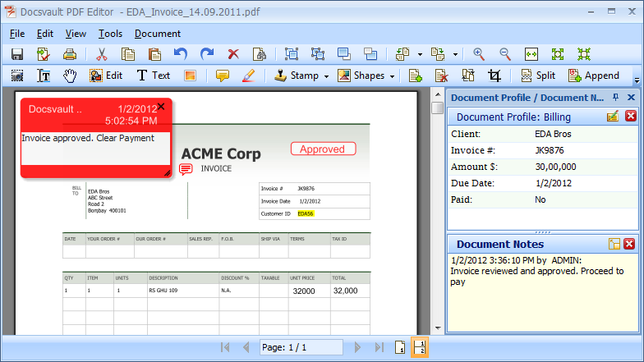Open the File menu

pos(17,34)
